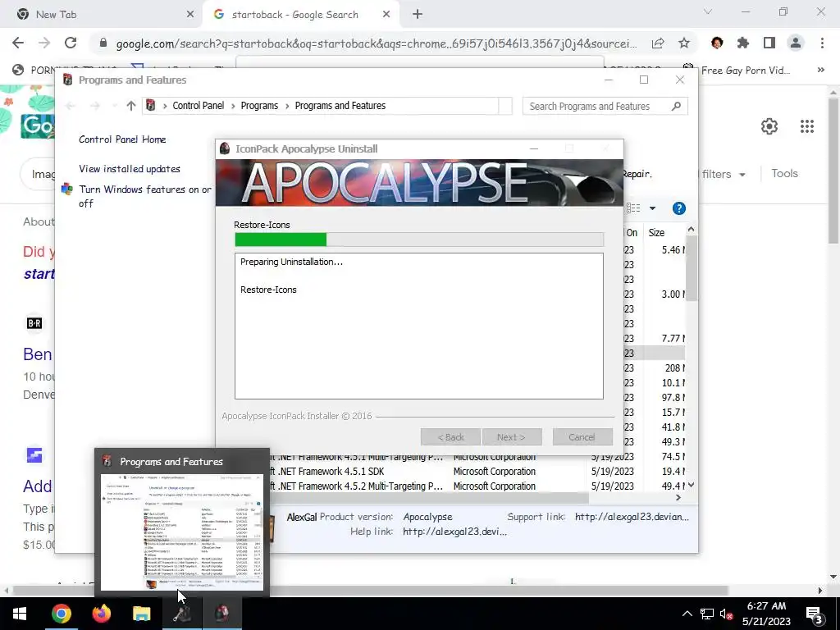This screenshot has width=840, height=630.
Task: Click Programs breadcrumb segment
Action: click(259, 106)
